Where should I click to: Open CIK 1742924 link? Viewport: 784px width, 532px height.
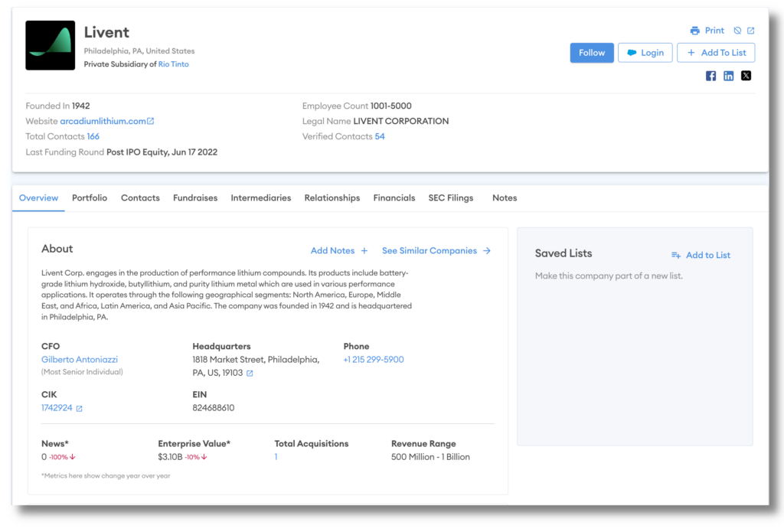point(57,408)
